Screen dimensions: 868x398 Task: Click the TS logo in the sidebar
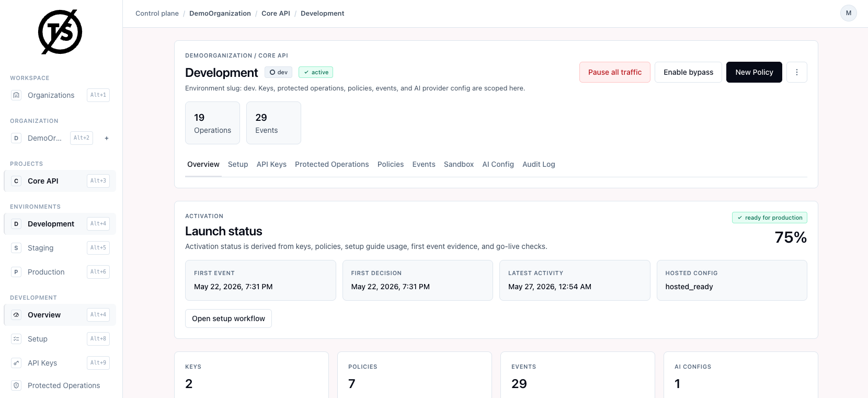pos(60,32)
